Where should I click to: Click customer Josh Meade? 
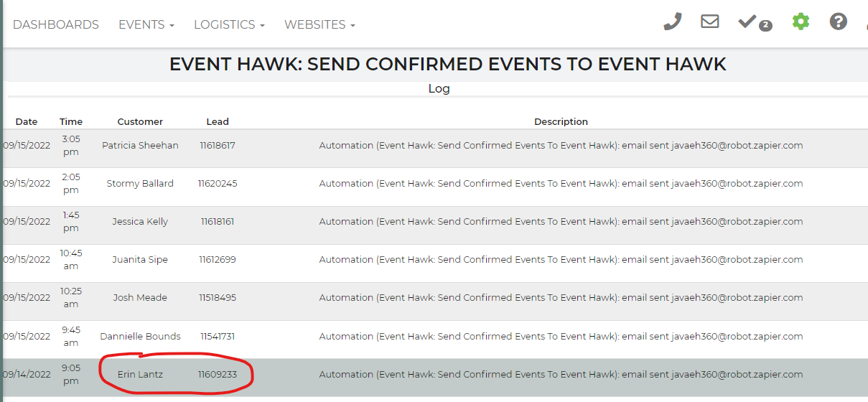[140, 297]
